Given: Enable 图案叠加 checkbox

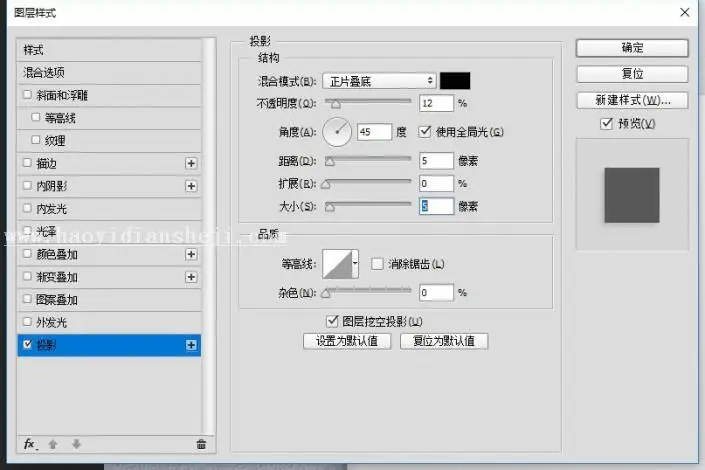Looking at the screenshot, I should tap(27, 299).
